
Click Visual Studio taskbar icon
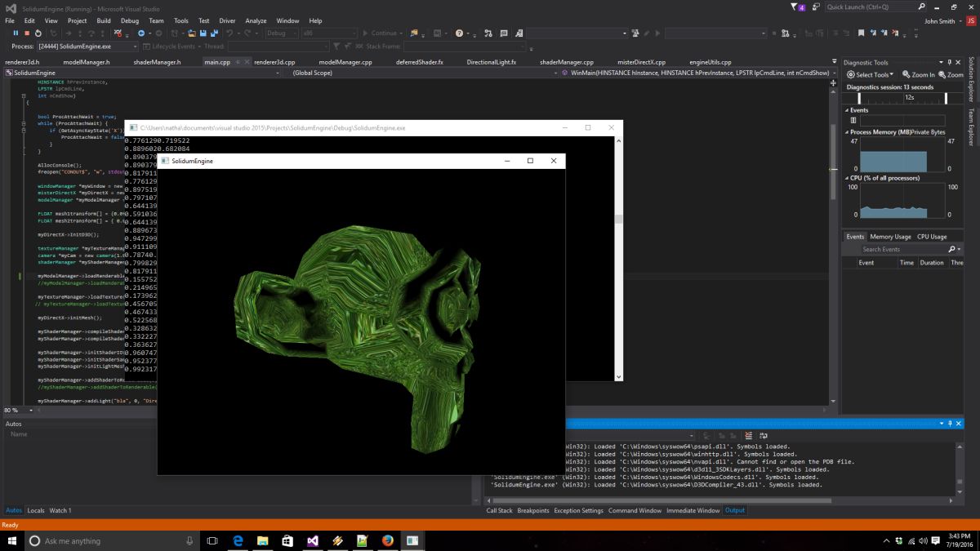coord(313,540)
